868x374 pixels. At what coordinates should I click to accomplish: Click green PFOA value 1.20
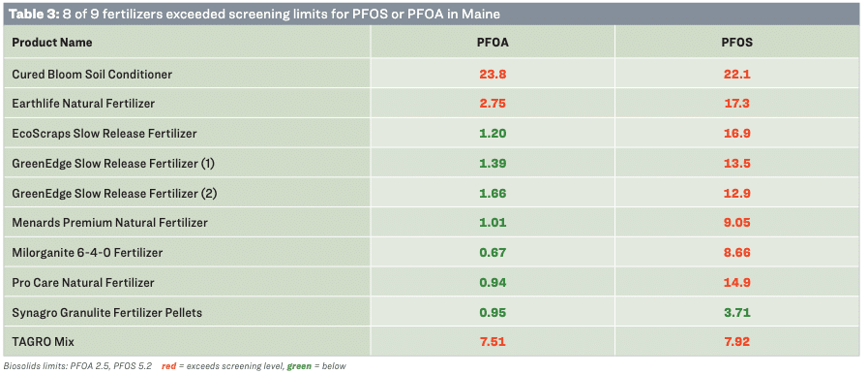(493, 134)
